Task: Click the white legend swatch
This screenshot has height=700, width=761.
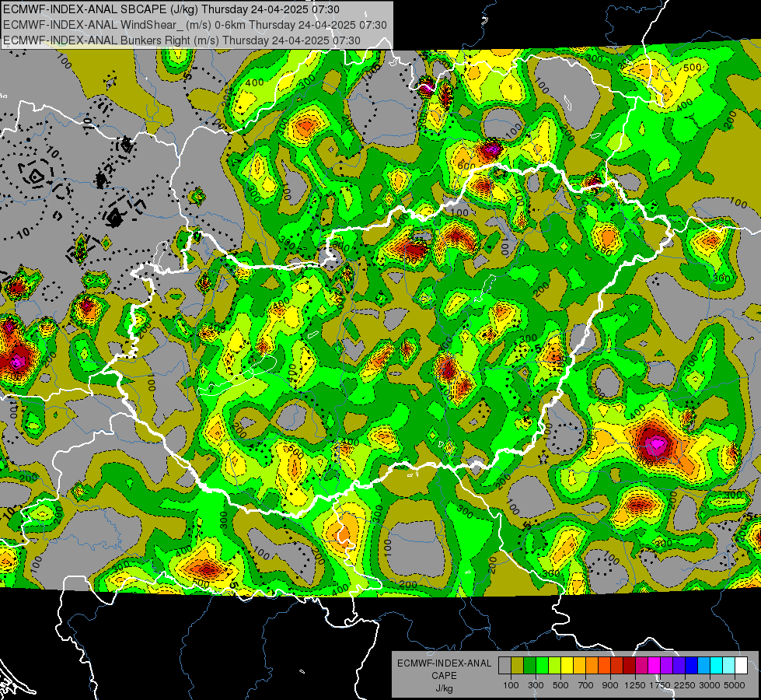Action: coord(741,666)
